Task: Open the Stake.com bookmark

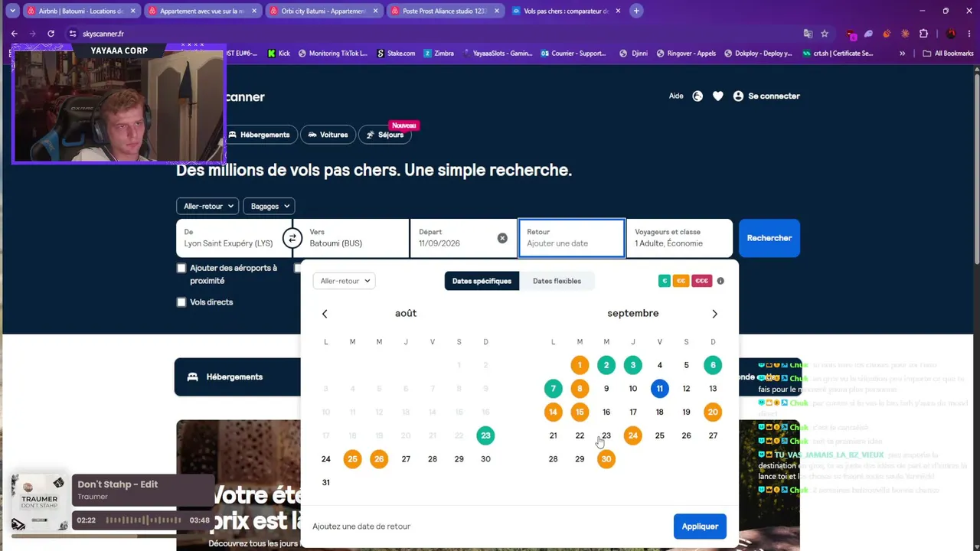Action: tap(396, 54)
